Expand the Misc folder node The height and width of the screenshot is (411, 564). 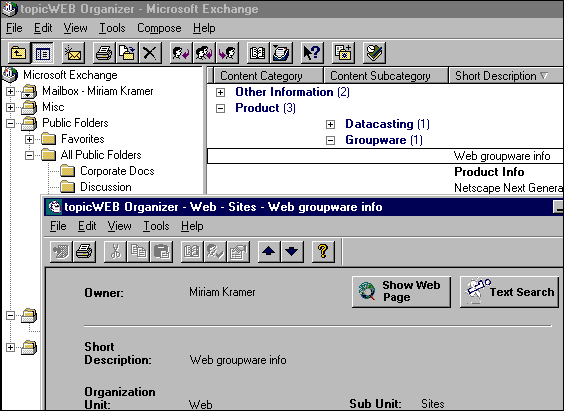coord(10,107)
